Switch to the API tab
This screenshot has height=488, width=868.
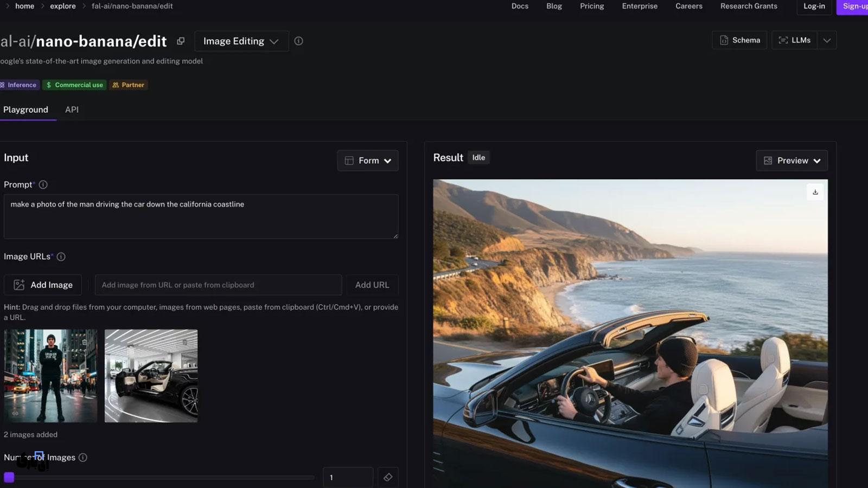[x=72, y=110]
